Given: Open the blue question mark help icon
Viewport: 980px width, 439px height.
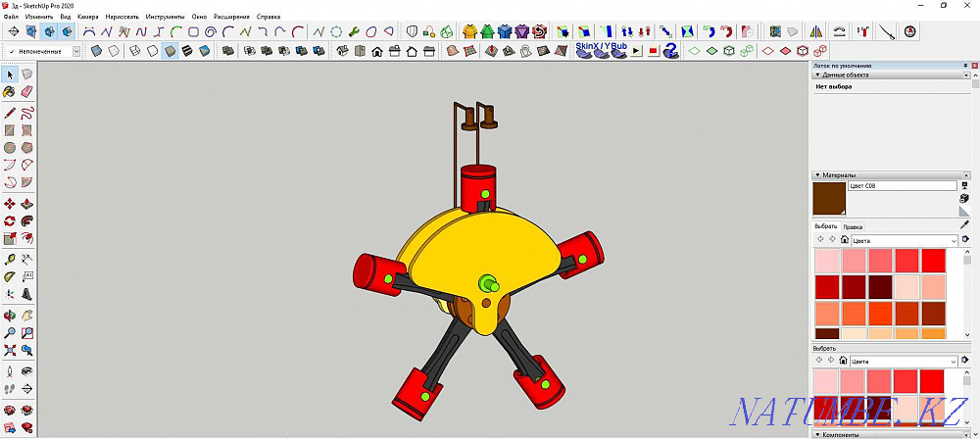Looking at the screenshot, I should (670, 51).
